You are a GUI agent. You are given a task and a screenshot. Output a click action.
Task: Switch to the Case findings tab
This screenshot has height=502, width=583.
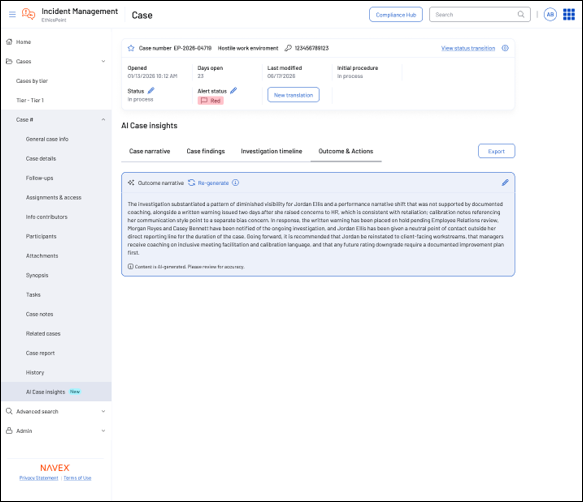coord(206,151)
